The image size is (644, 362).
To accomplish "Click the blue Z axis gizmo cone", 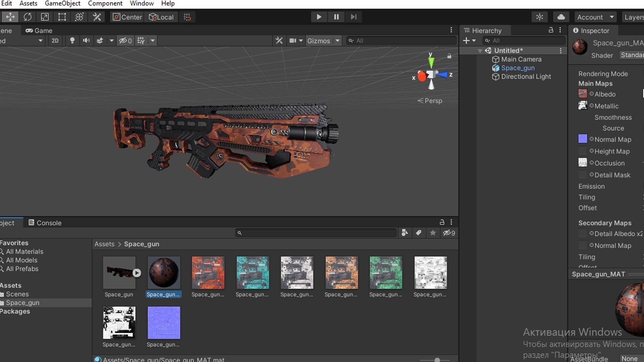I will pyautogui.click(x=442, y=75).
